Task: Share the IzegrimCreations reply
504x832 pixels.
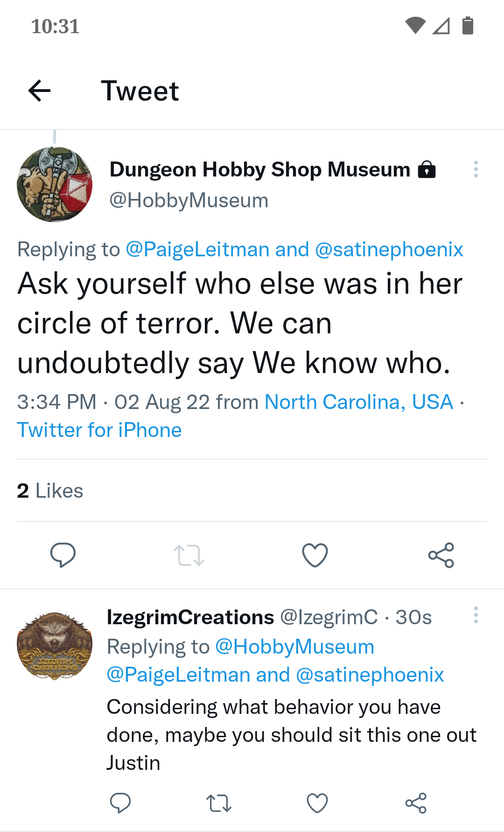Action: click(416, 803)
